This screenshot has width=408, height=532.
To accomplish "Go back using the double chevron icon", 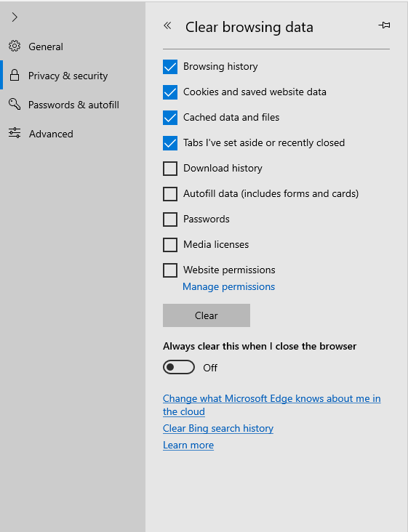I will pos(167,25).
